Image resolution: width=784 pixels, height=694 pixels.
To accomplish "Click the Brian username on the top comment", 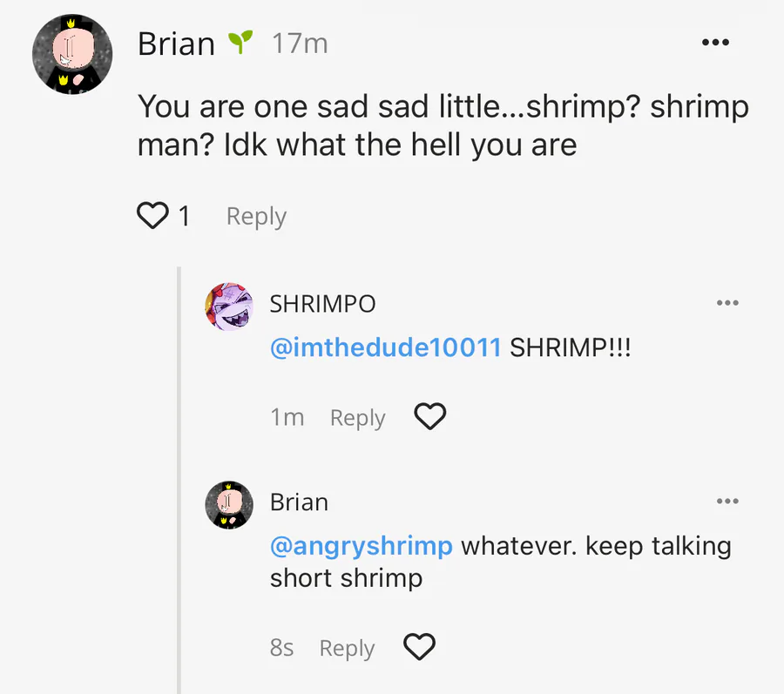I will 176,44.
